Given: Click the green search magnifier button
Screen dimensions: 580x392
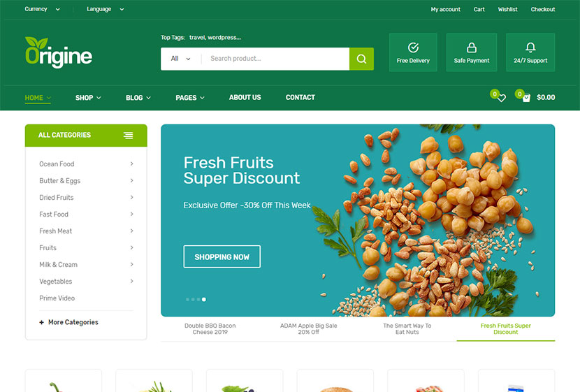Looking at the screenshot, I should tap(361, 59).
